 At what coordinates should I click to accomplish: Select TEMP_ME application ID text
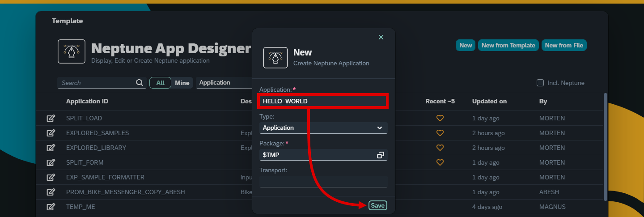pyautogui.click(x=80, y=207)
